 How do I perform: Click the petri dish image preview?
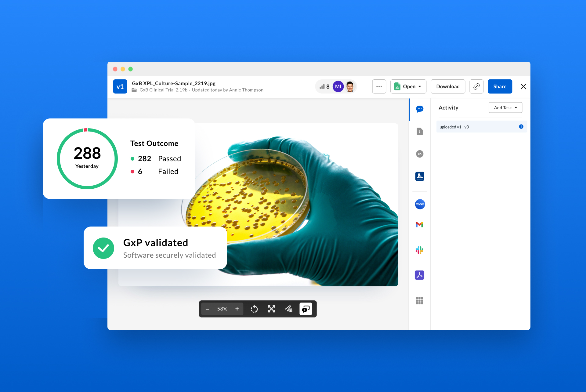coord(258,205)
